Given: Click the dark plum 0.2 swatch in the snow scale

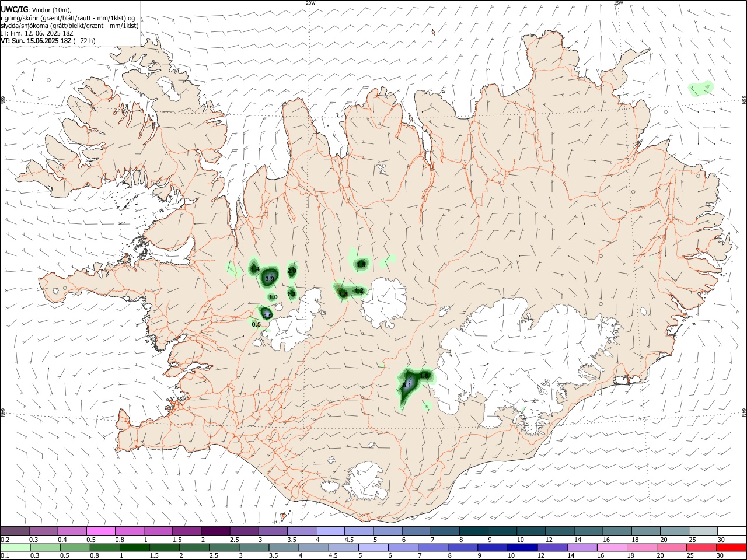Looking at the screenshot, I should [15, 531].
